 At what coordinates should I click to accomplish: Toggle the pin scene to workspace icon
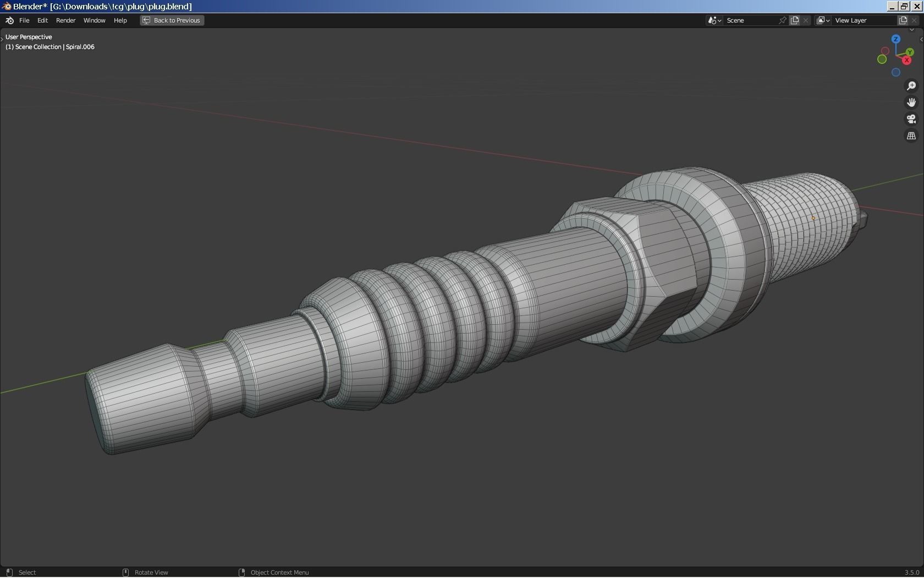[783, 20]
